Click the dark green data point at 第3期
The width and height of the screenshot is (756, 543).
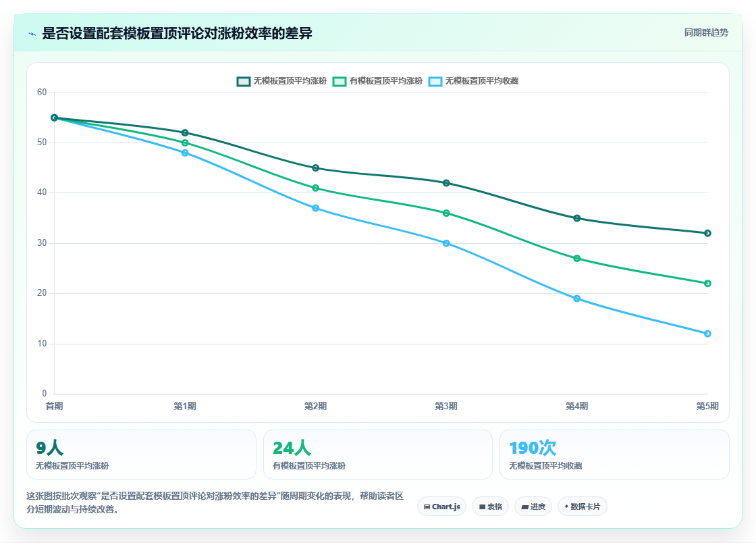click(446, 183)
